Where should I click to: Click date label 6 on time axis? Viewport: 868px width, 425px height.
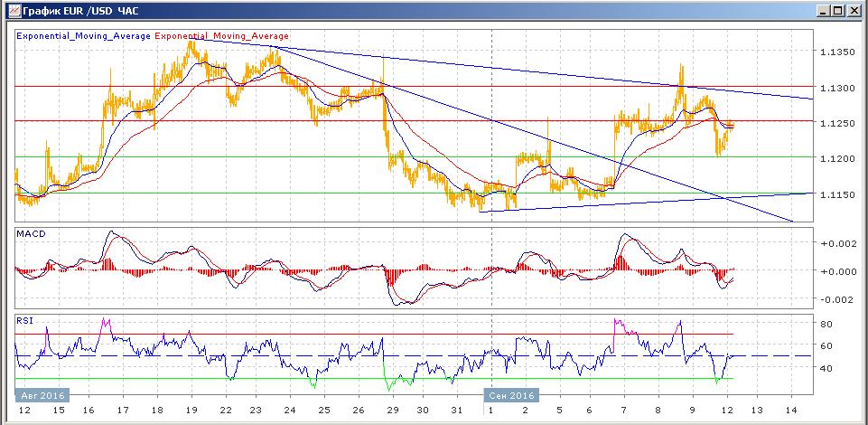(590, 411)
